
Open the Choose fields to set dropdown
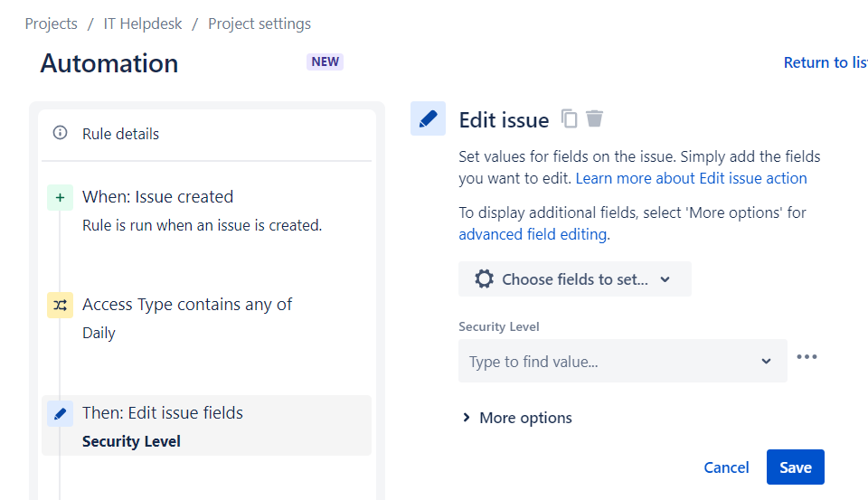574,279
